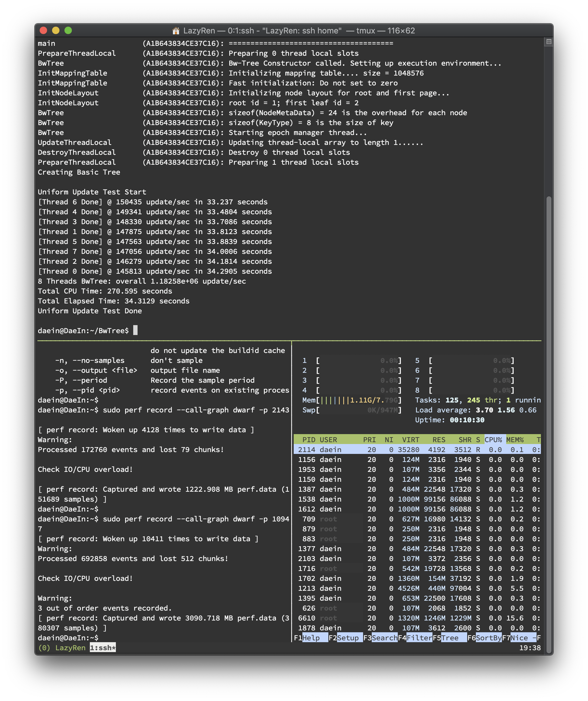Click the home folder icon in the title bar
Screen dimensions: 588x701
(x=176, y=31)
